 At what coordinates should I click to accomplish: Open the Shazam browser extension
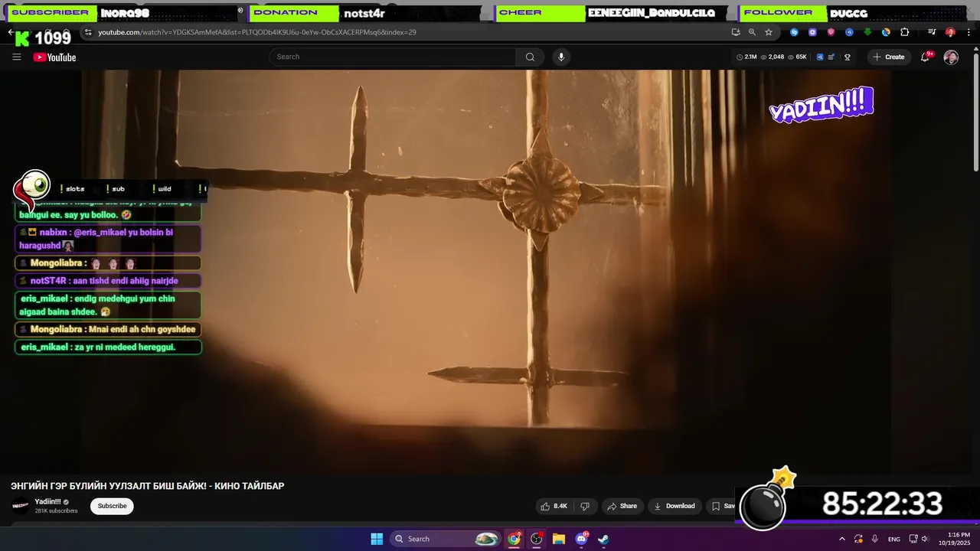(x=794, y=32)
